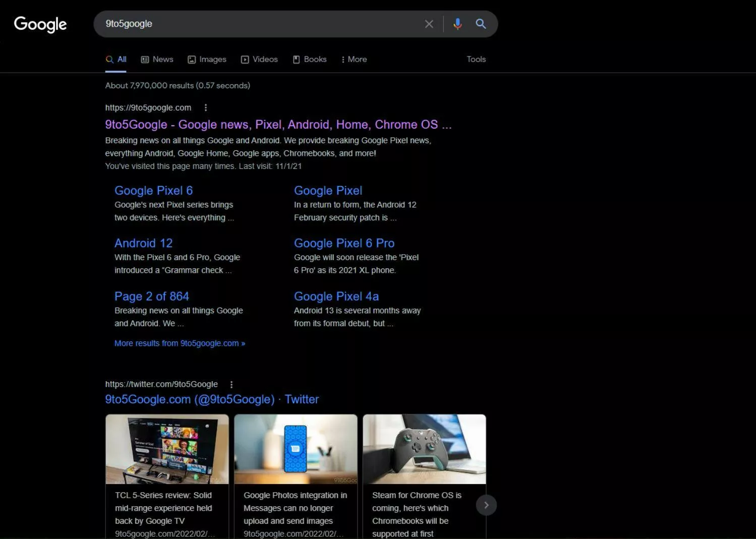Open the Android 12 sitelink
756x539 pixels.
click(143, 243)
